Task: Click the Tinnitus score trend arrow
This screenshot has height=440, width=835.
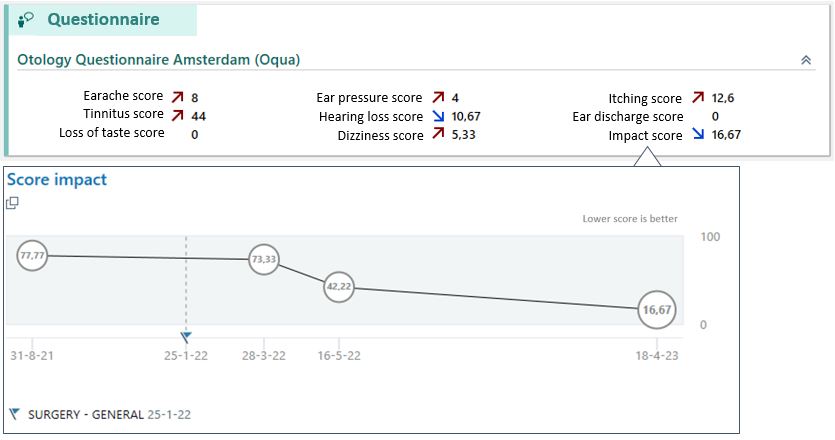Action: pos(177,116)
